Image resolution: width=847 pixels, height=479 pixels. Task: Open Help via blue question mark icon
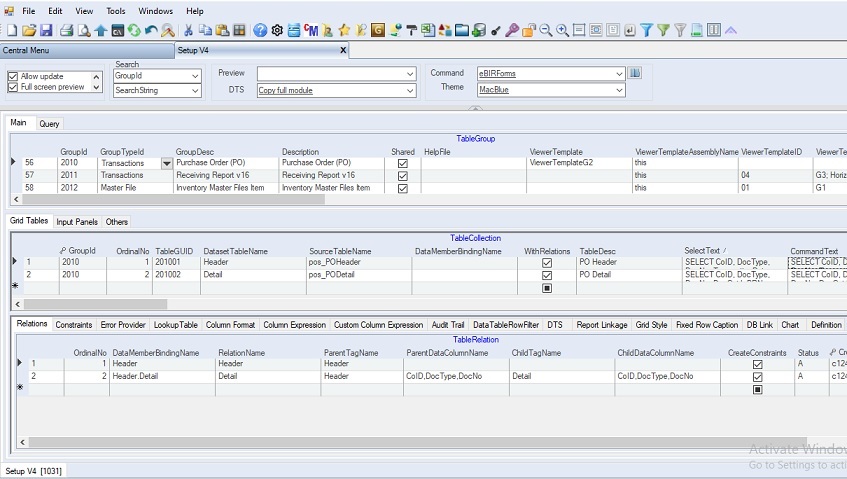[x=260, y=30]
